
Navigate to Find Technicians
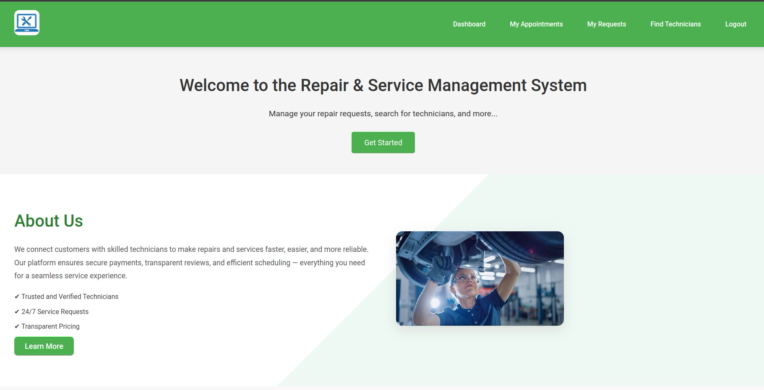[x=675, y=24]
